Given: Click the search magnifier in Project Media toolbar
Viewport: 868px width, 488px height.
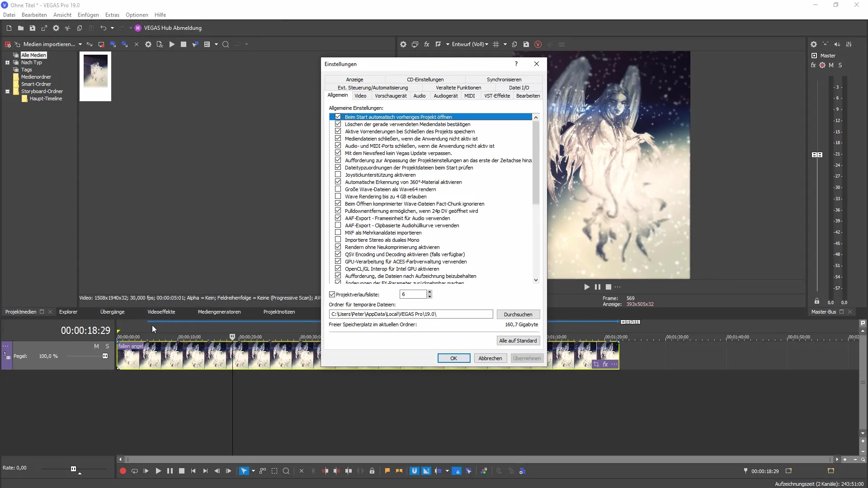Looking at the screenshot, I should [x=226, y=44].
